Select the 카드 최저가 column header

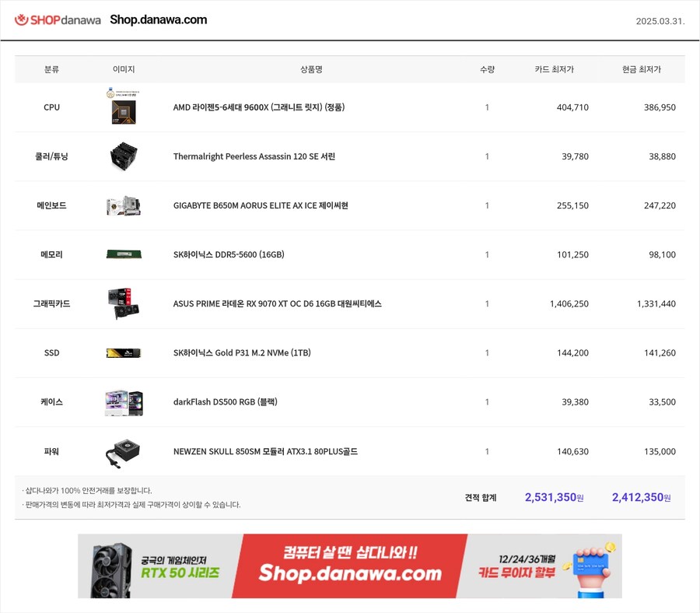[554, 69]
